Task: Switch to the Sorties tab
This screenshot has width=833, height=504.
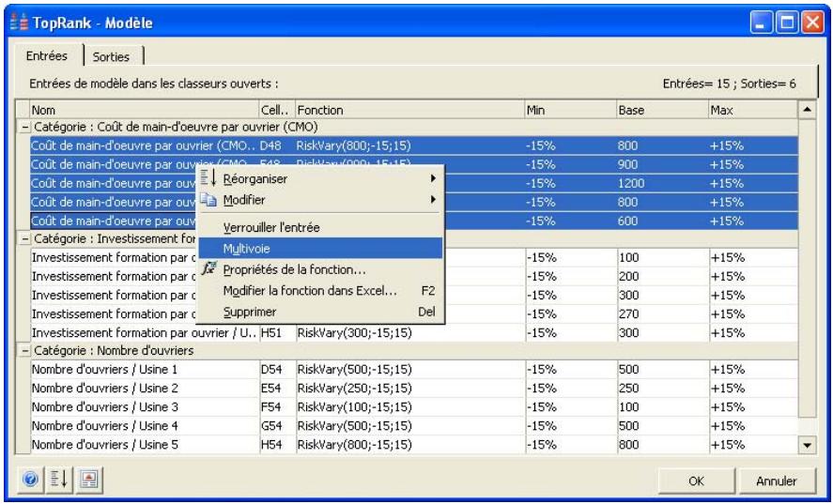Action: [x=111, y=56]
